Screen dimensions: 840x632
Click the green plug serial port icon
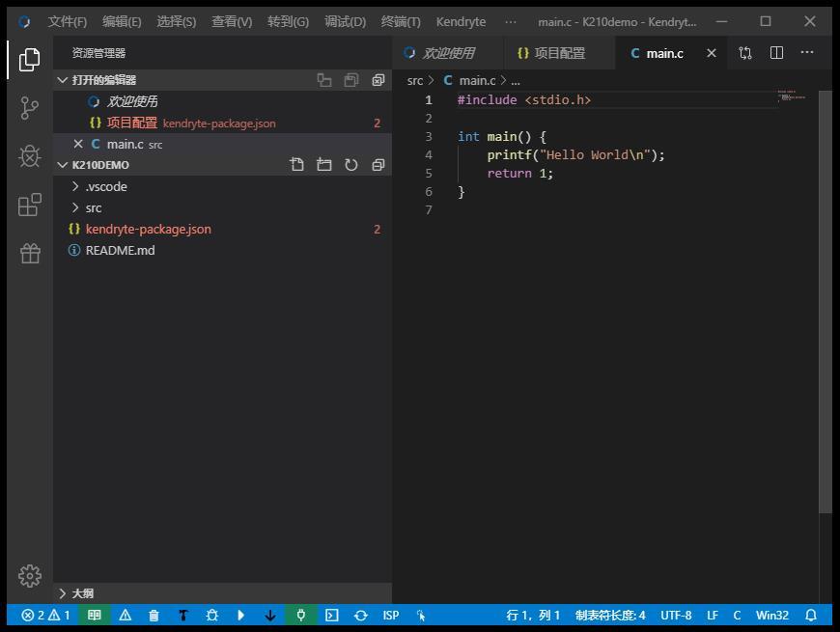click(301, 616)
